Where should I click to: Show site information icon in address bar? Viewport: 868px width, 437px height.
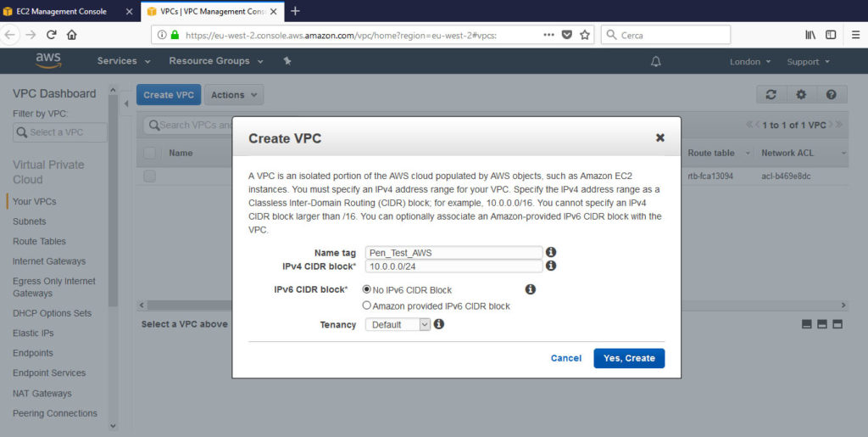[162, 35]
